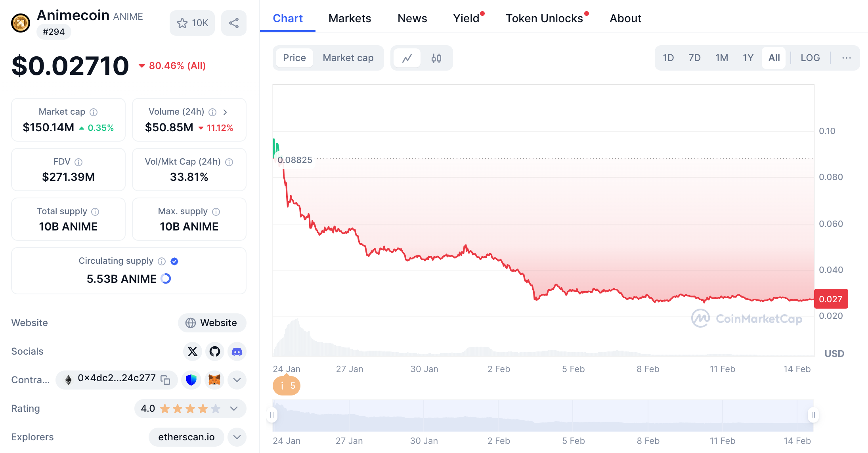The height and width of the screenshot is (453, 868).
Task: Expand the Explorers dropdown chevron
Action: (x=237, y=437)
